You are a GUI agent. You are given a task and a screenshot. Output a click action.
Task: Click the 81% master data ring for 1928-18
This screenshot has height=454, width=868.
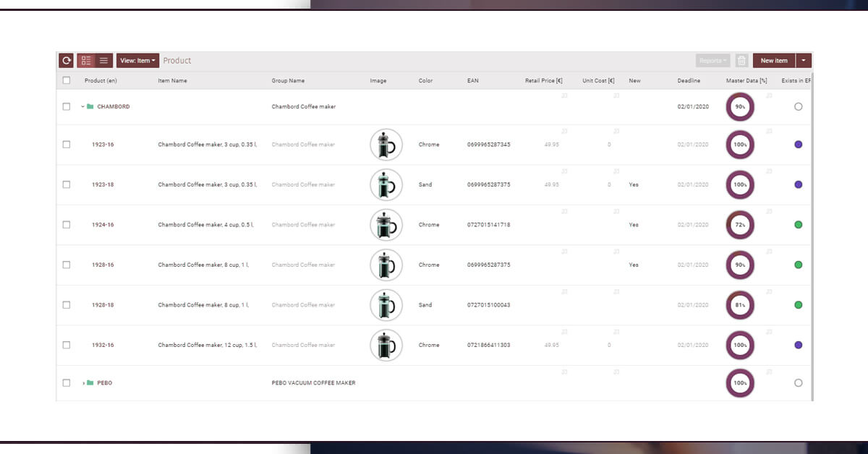click(740, 305)
